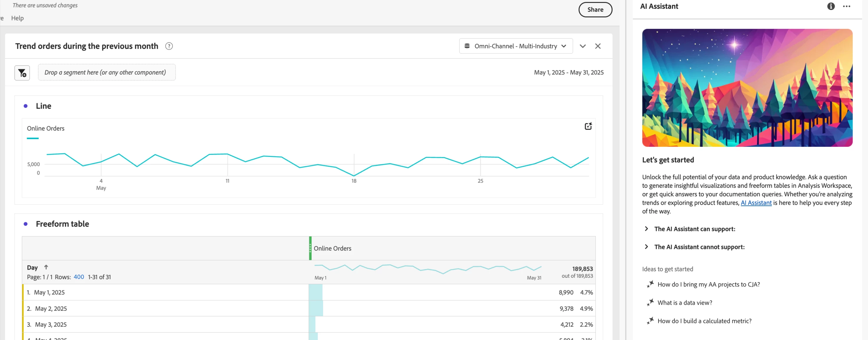Click sparkle icon beside data view idea
The height and width of the screenshot is (340, 868).
pyautogui.click(x=650, y=303)
